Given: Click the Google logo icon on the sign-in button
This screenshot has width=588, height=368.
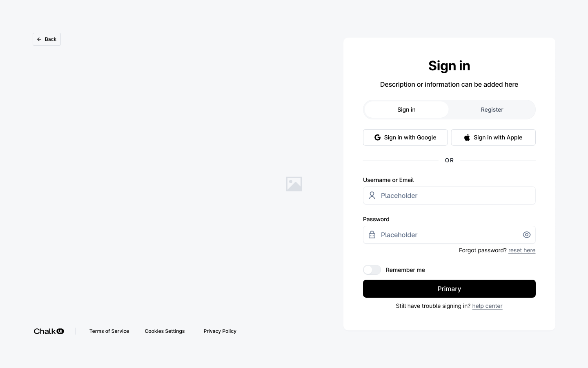Looking at the screenshot, I should point(377,137).
